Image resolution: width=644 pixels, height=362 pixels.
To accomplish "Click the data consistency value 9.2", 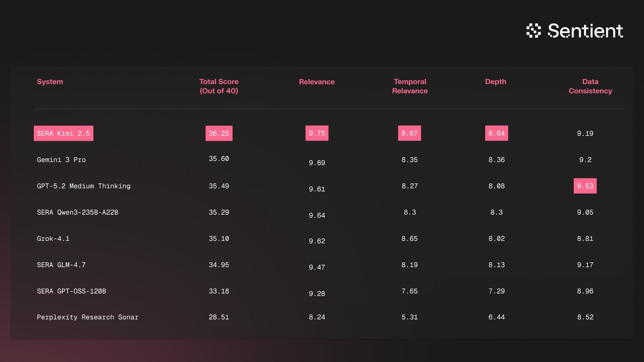I will (x=585, y=160).
